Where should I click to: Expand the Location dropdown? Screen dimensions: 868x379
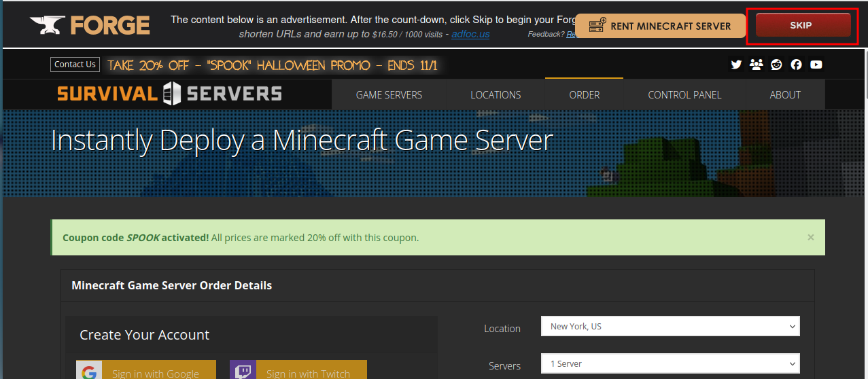tap(670, 327)
